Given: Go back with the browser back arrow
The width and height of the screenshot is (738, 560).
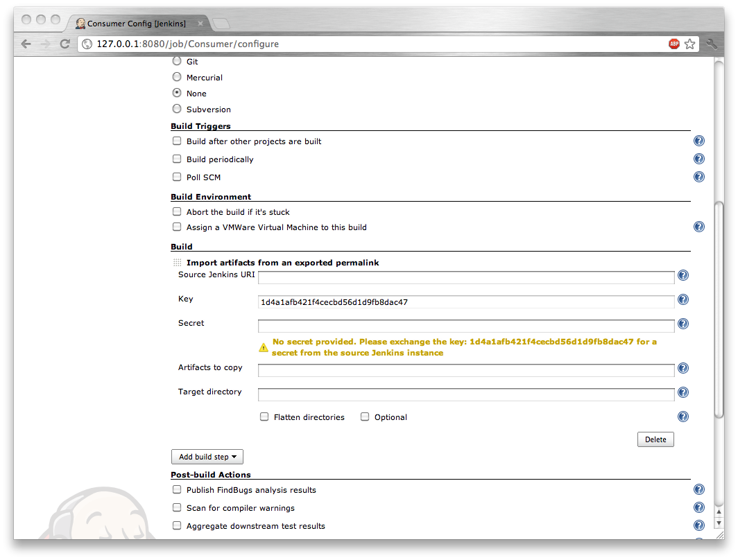Looking at the screenshot, I should point(26,44).
